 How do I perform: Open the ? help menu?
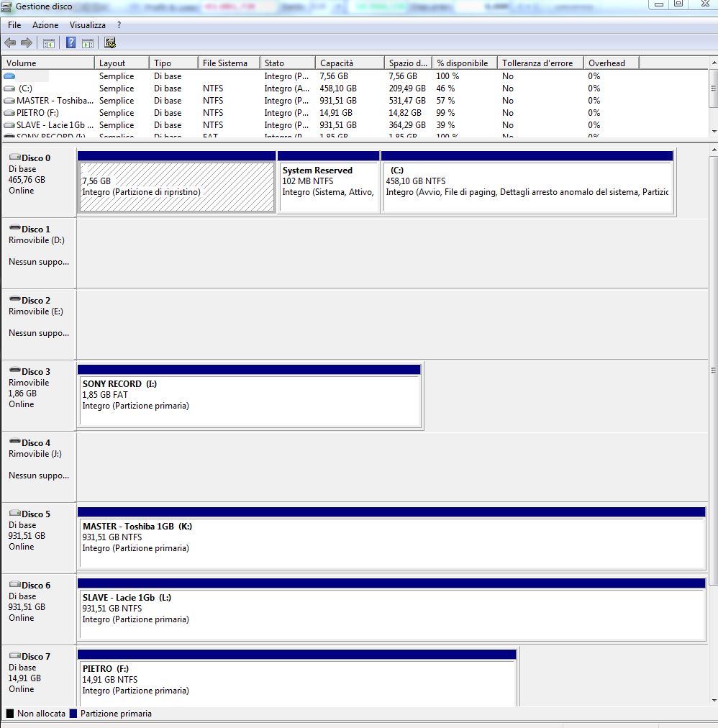click(x=119, y=25)
